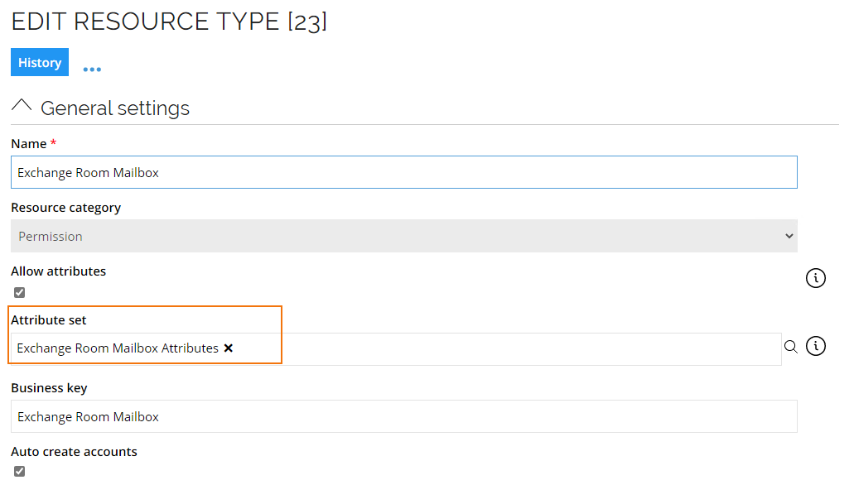Click the General settings section heading
The image size is (854, 504).
tap(115, 108)
